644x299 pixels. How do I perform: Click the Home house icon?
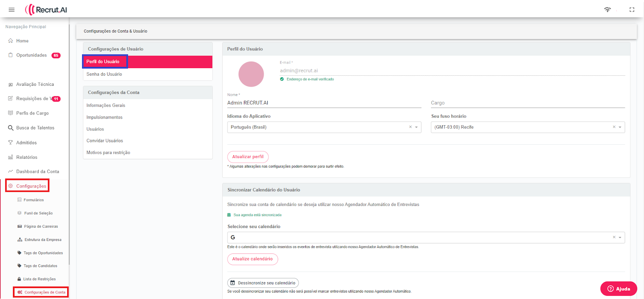(10, 41)
